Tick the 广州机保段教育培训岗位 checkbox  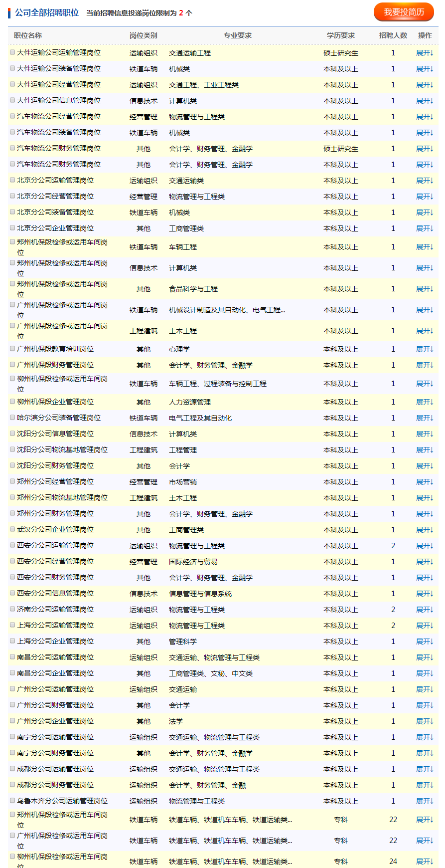pyautogui.click(x=12, y=349)
